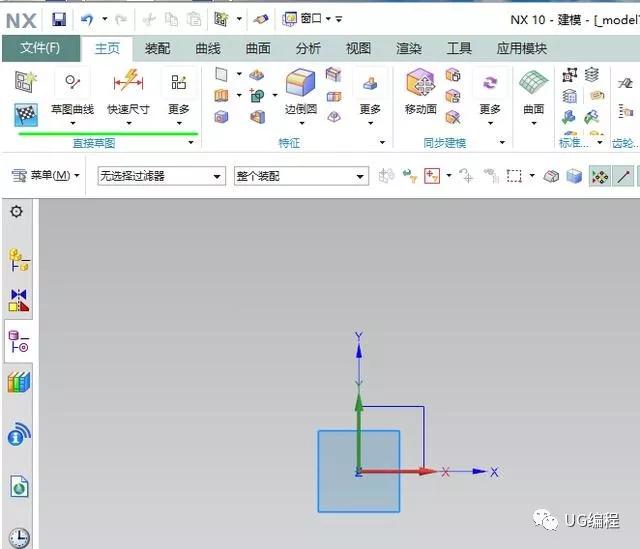The height and width of the screenshot is (549, 640).
Task: Select the Finish Sketch checkered flag icon
Action: point(26,114)
